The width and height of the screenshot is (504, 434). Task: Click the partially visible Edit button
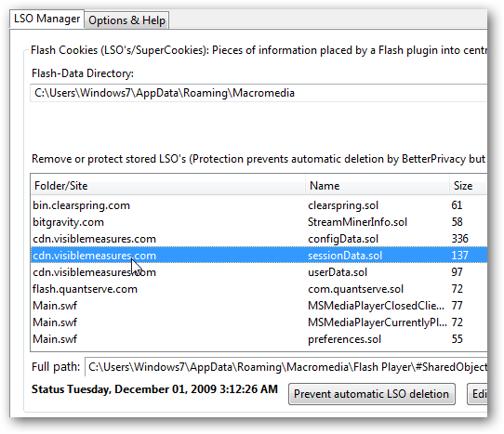[477, 394]
